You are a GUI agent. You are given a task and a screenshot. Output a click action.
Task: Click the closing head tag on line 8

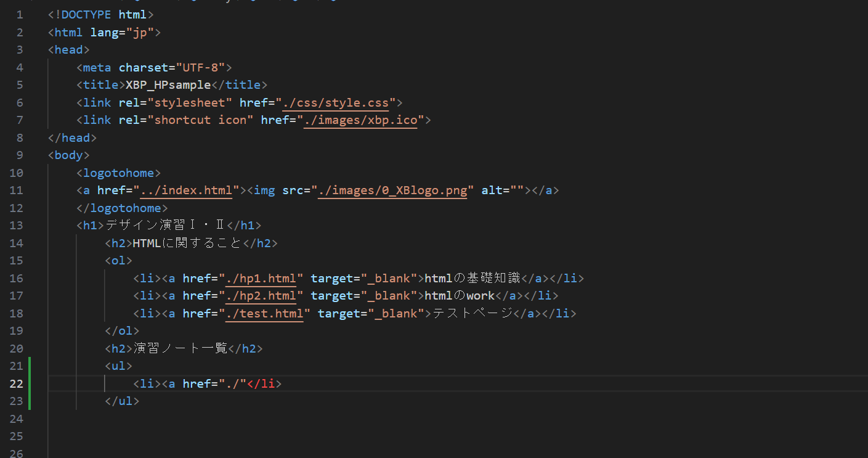pyautogui.click(x=72, y=137)
